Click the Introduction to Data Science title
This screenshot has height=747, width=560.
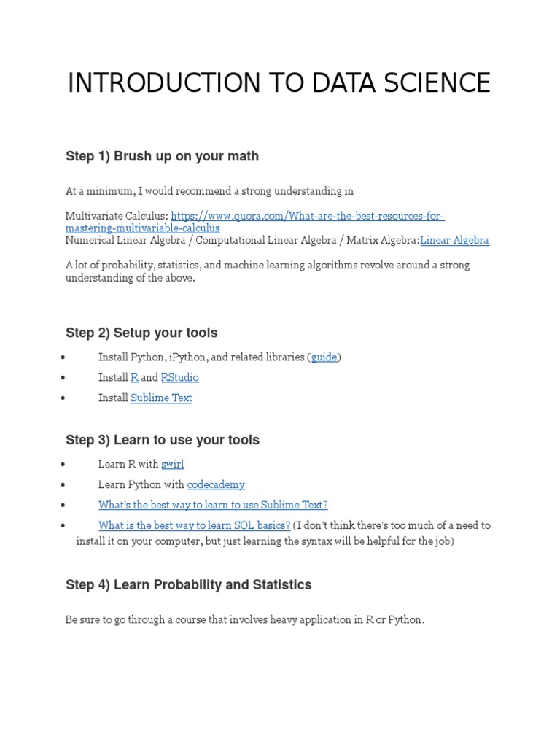[x=279, y=83]
